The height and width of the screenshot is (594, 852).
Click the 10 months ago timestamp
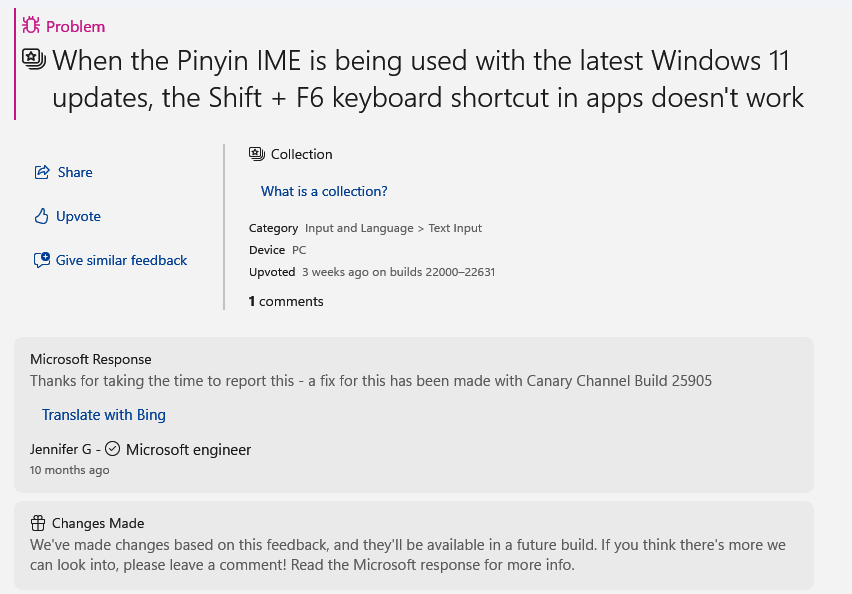click(x=70, y=470)
